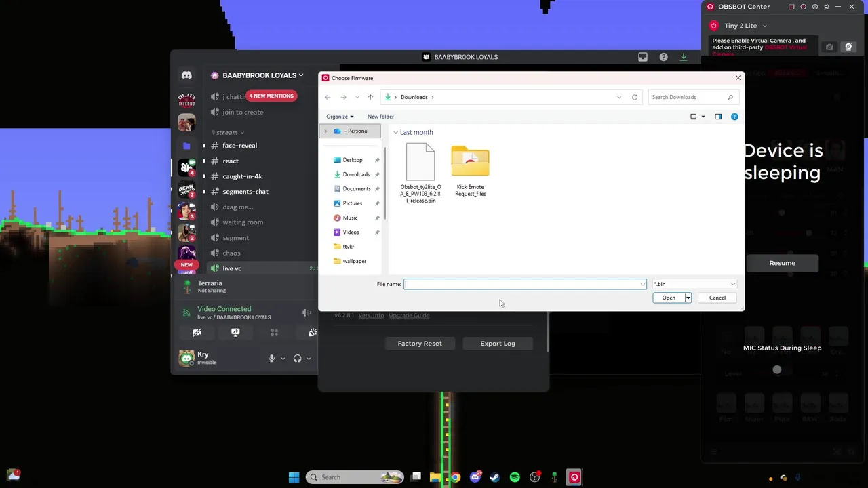Expand Discord headphone output options arrow
This screenshot has width=868, height=488.
pos(309,359)
